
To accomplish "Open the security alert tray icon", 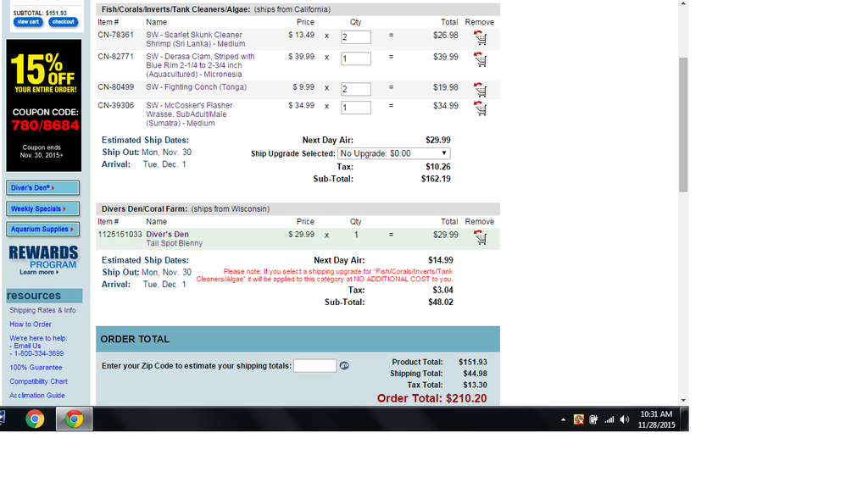I will coord(578,420).
